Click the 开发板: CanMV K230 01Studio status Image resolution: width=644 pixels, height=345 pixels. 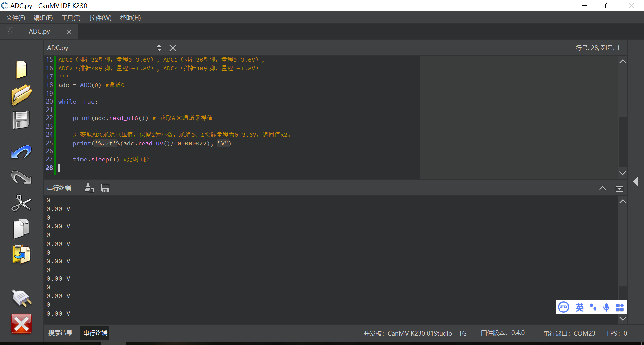pos(415,333)
